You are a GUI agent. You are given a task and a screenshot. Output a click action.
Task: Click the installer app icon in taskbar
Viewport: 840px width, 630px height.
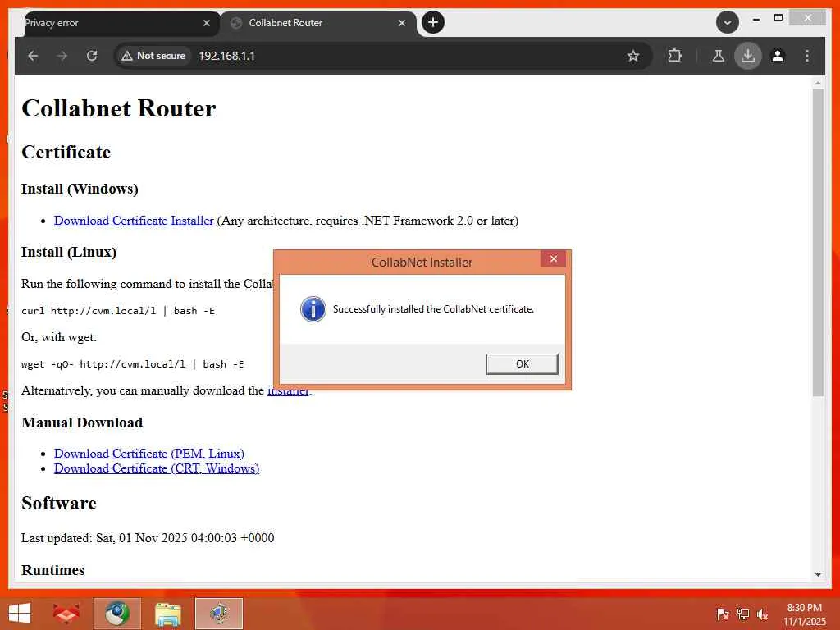tap(219, 614)
